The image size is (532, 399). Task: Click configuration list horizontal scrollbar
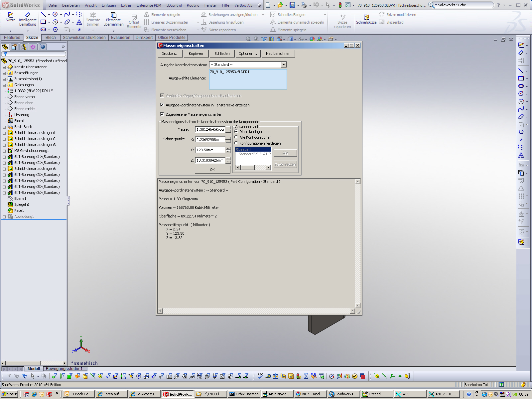click(253, 168)
